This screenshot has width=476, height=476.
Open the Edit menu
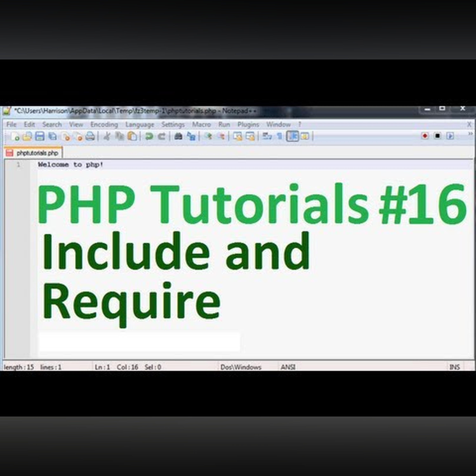pos(29,124)
